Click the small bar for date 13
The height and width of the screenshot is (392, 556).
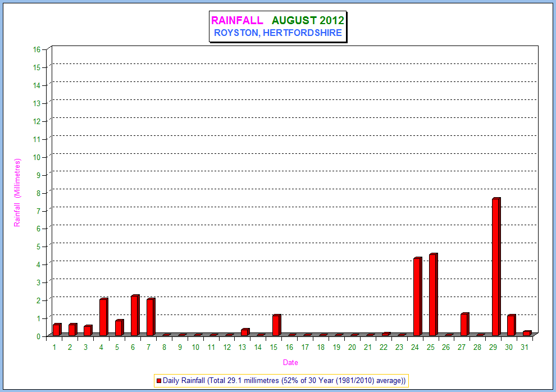point(245,332)
